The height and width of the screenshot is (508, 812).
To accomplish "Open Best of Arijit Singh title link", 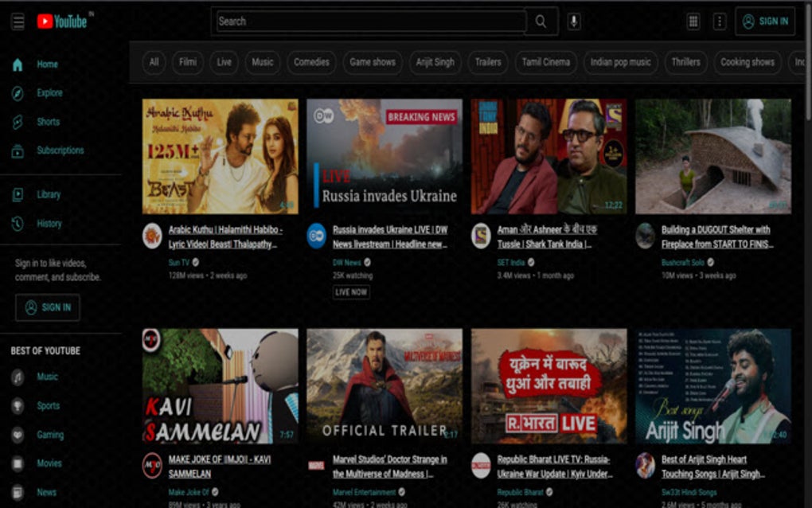I will pyautogui.click(x=713, y=466).
